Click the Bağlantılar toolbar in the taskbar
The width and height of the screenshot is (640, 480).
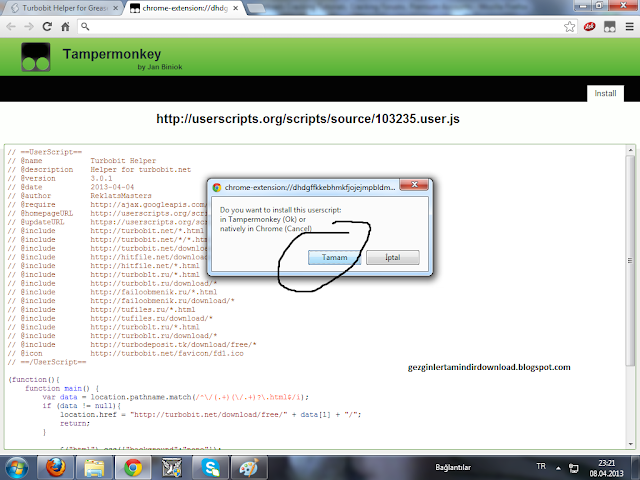(x=453, y=468)
